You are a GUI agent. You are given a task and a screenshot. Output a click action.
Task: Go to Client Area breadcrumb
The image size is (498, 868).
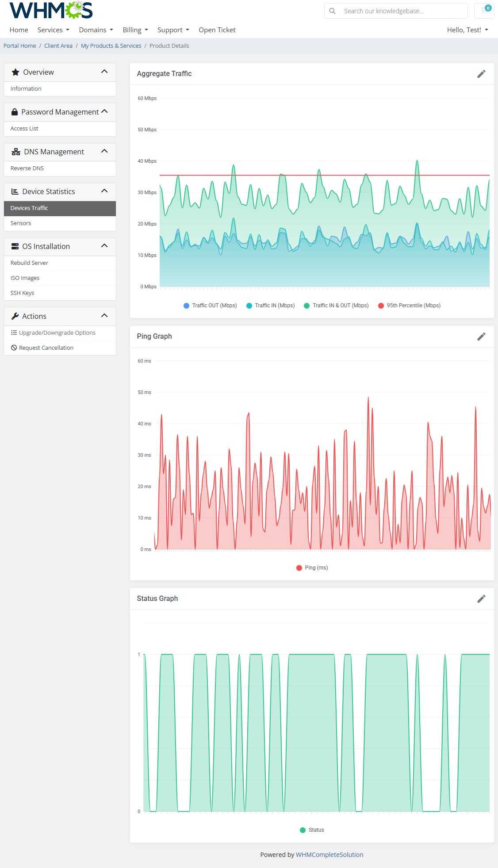tap(58, 46)
